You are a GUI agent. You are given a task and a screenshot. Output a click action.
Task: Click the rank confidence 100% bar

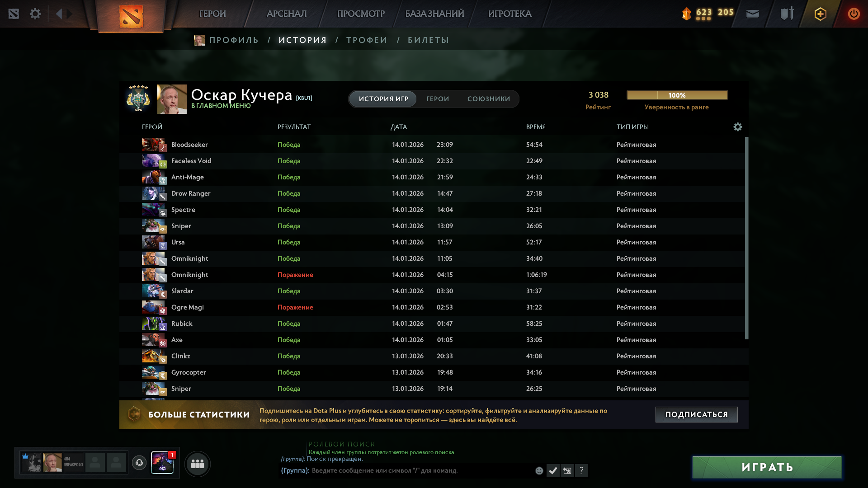[x=677, y=95]
